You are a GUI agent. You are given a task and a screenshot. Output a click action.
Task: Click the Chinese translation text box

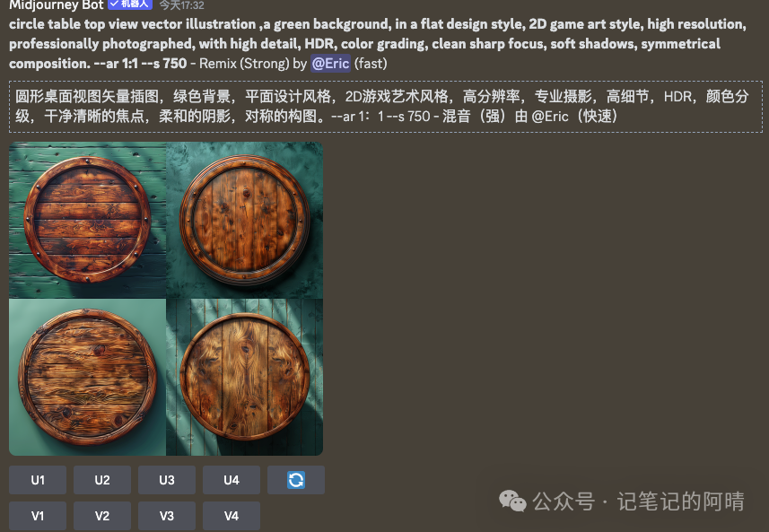coord(386,107)
